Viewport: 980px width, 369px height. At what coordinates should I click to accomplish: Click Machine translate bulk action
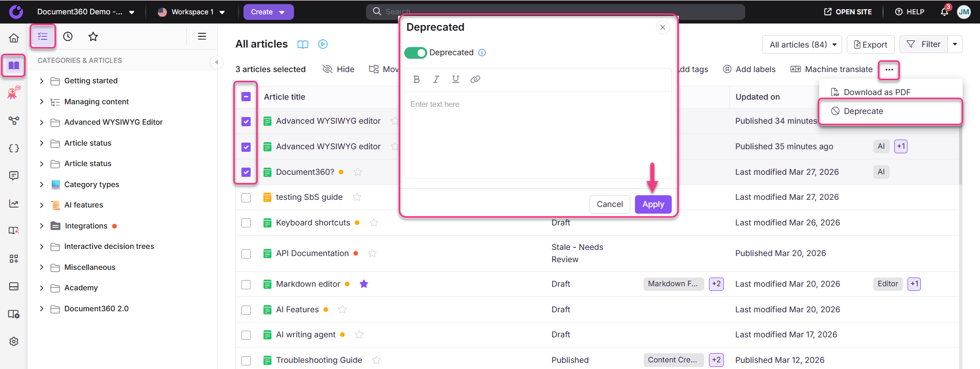[831, 70]
